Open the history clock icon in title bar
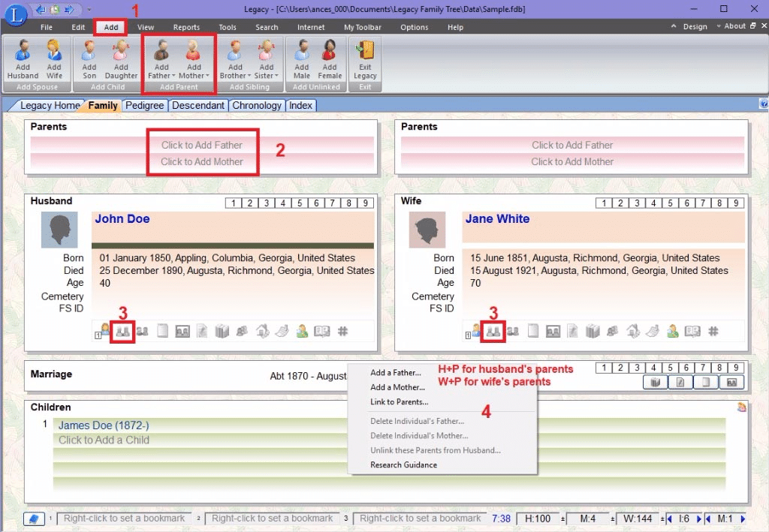769x532 pixels. pyautogui.click(x=55, y=9)
